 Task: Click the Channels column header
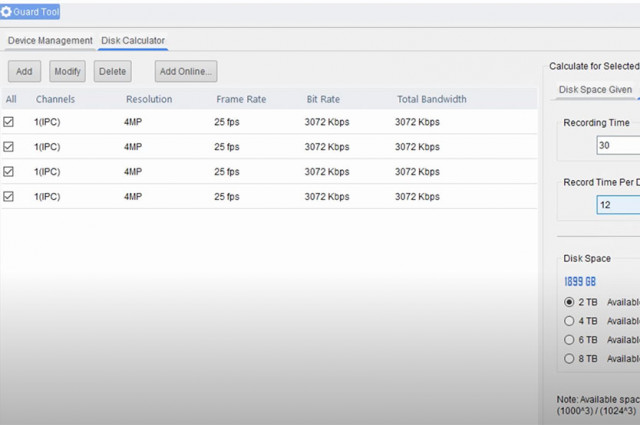pos(56,99)
